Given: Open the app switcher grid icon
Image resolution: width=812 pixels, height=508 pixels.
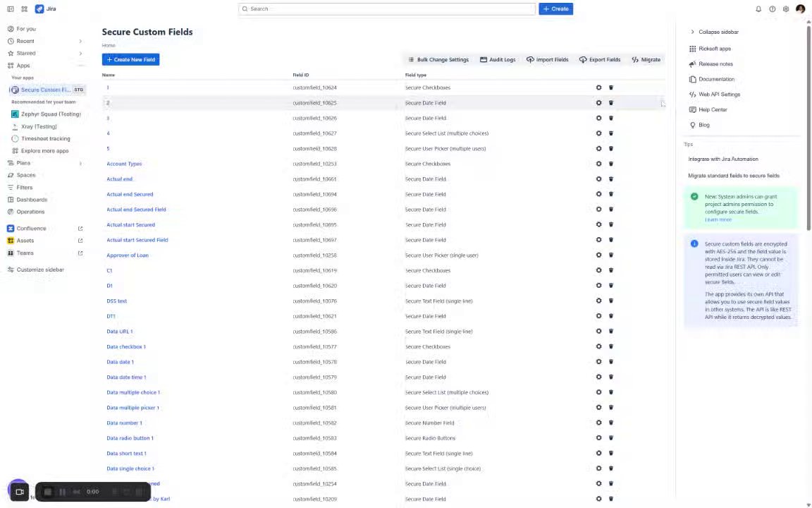Looking at the screenshot, I should 25,8.
